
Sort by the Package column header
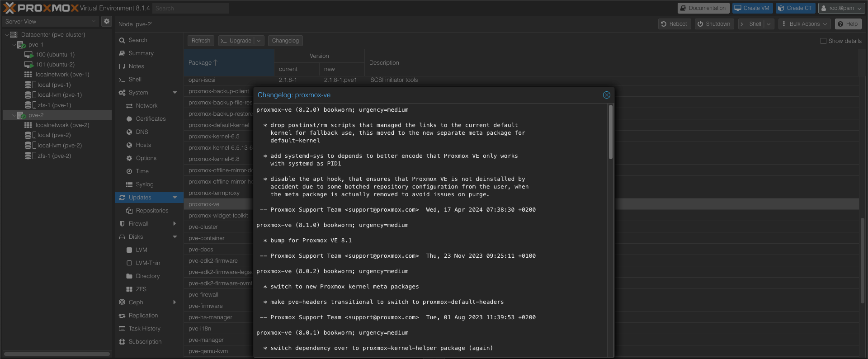229,63
